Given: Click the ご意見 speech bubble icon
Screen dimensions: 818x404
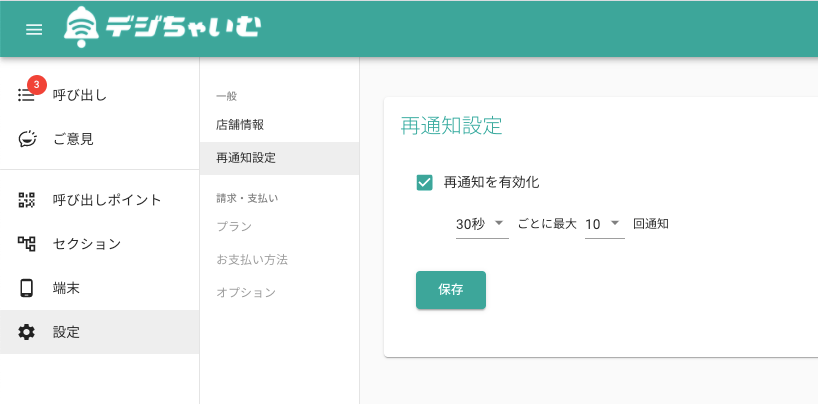Looking at the screenshot, I should click(x=27, y=139).
